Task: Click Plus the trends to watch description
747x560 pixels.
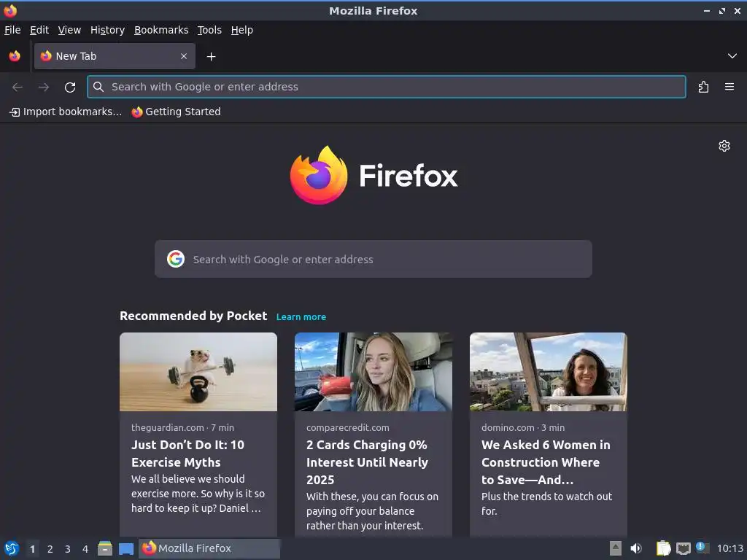Action: (546, 504)
